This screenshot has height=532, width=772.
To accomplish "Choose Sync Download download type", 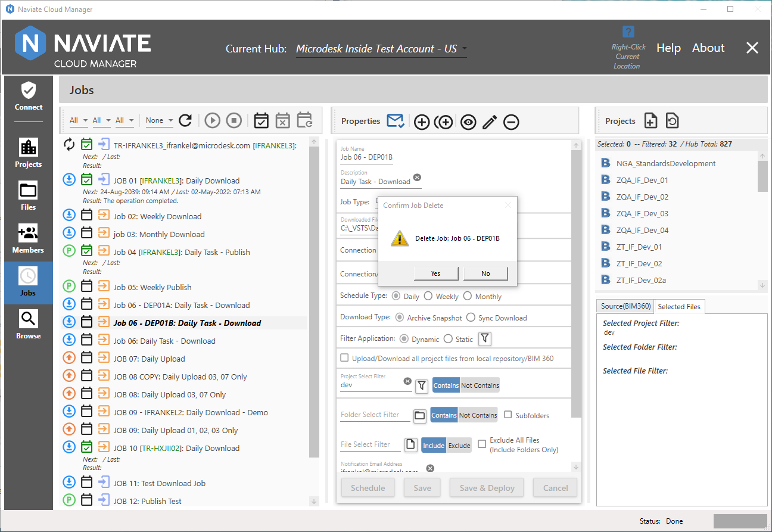I will pyautogui.click(x=497, y=318).
